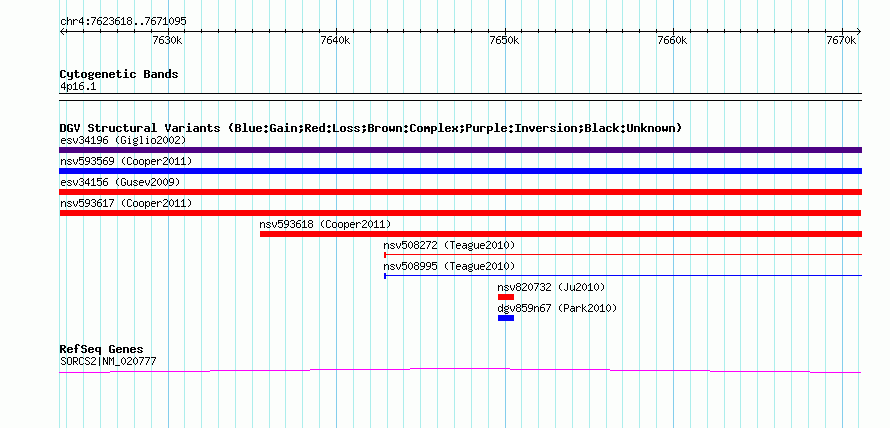
Task: Click the 4p16.1 cytogenetic band bar
Action: (460, 96)
